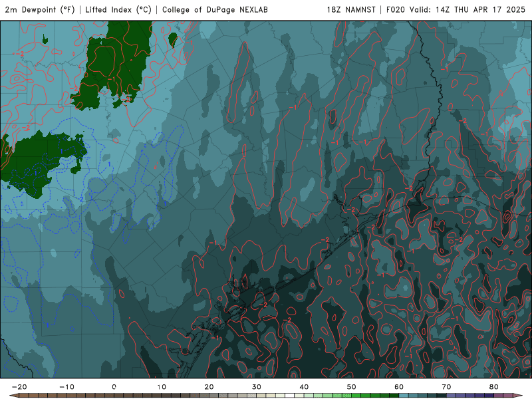The image size is (532, 399).
Task: Click the 'Lifted Index (°C)' header label
Action: point(118,10)
